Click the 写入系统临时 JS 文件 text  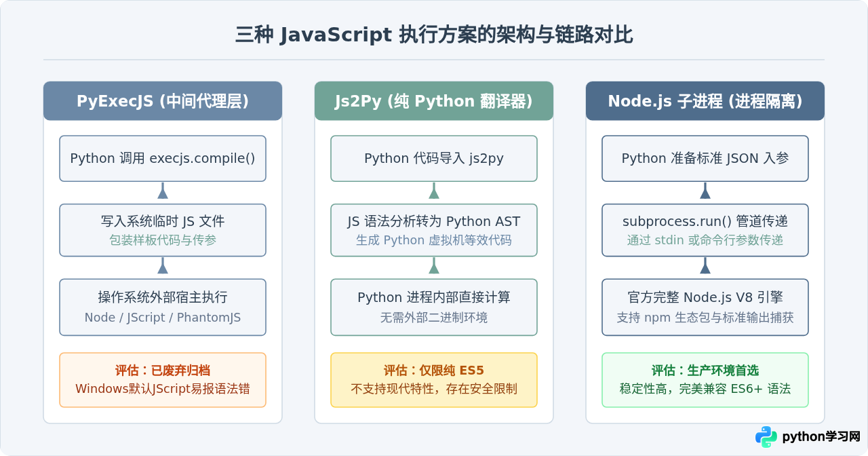click(163, 221)
